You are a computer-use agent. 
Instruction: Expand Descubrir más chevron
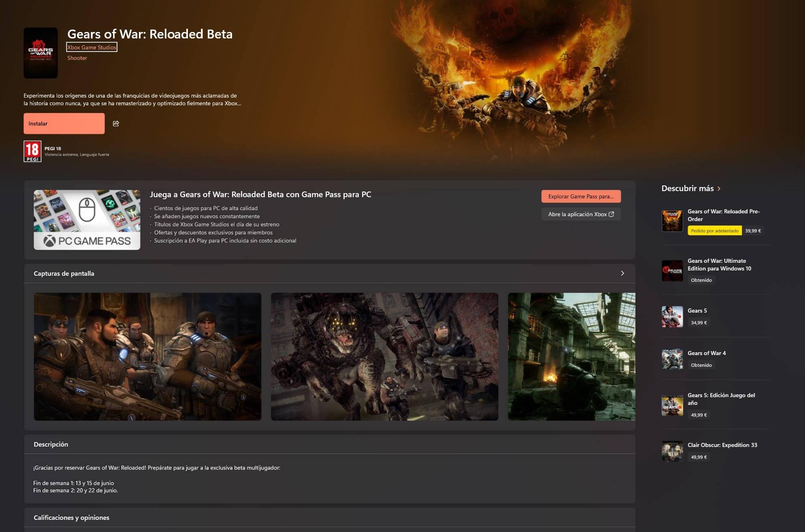point(719,189)
